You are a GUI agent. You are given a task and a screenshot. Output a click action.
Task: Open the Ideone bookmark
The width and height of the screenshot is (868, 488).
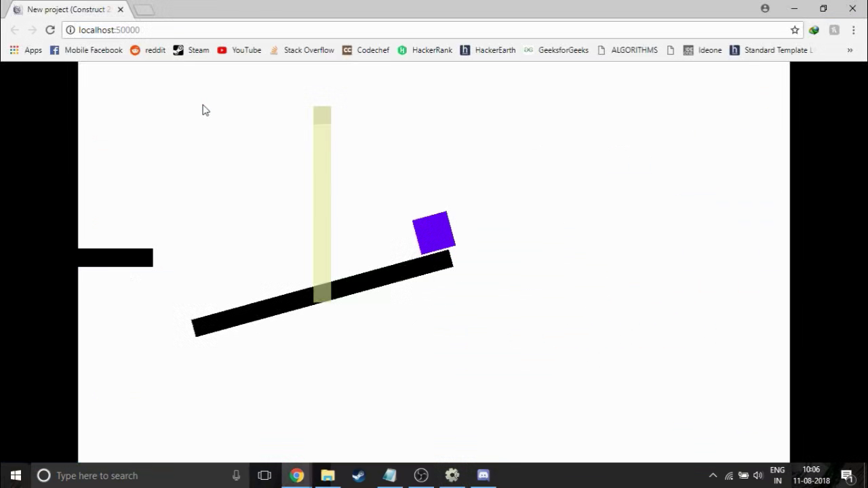(x=703, y=50)
